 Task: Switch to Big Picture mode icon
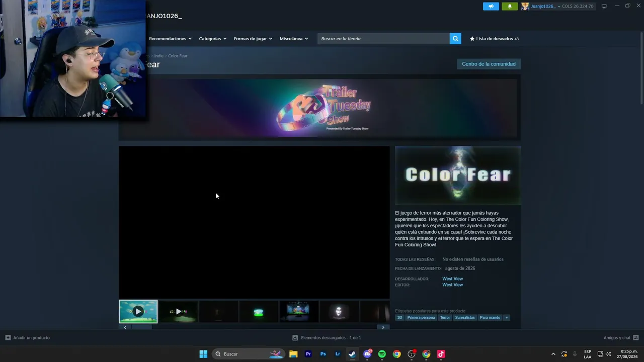[x=604, y=7]
